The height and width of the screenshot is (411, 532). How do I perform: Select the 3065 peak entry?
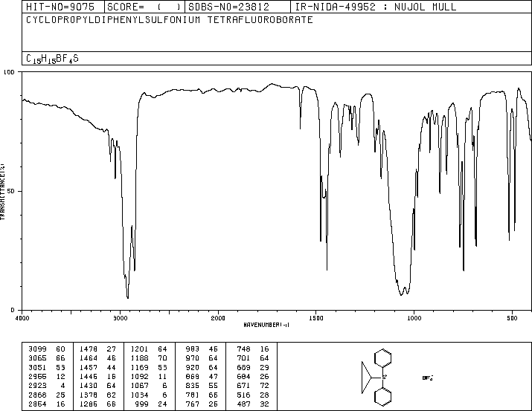pos(47,358)
